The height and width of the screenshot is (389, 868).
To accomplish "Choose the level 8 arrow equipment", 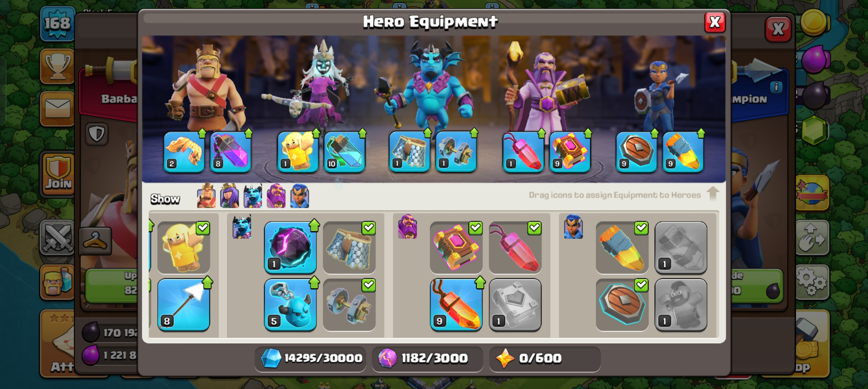I will 184,304.
